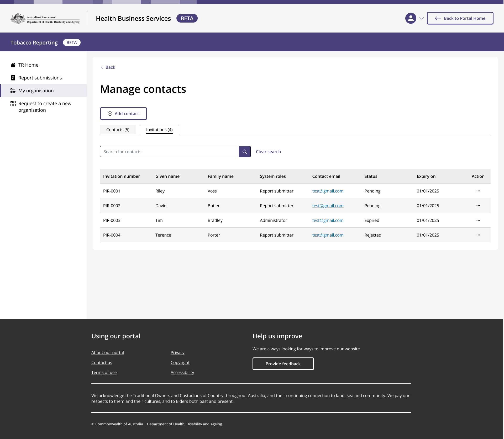Screen dimensions: 504x439
Task: Click the Provide feedback button
Action: point(283,364)
